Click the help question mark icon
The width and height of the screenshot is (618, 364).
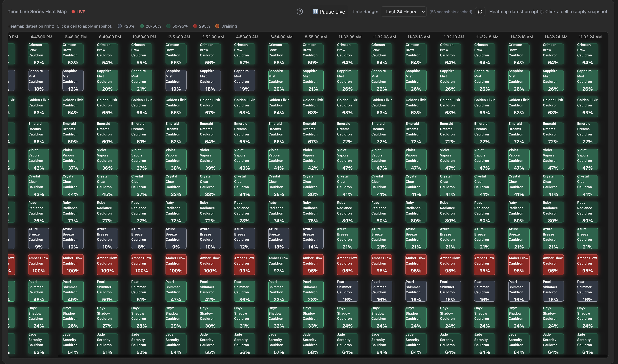(x=300, y=12)
